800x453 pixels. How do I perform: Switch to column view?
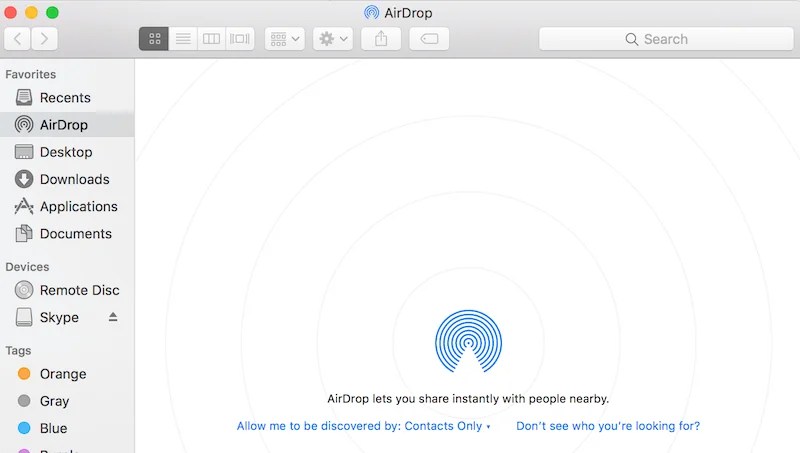pos(211,39)
